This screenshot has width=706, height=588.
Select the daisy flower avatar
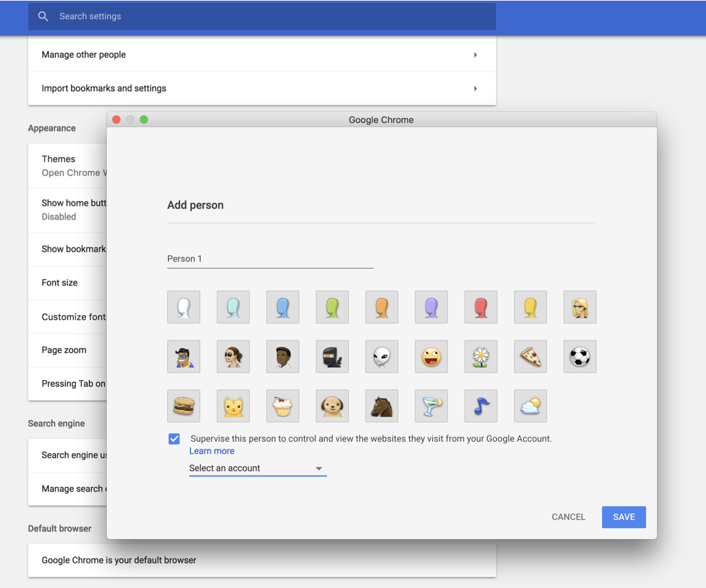point(481,356)
